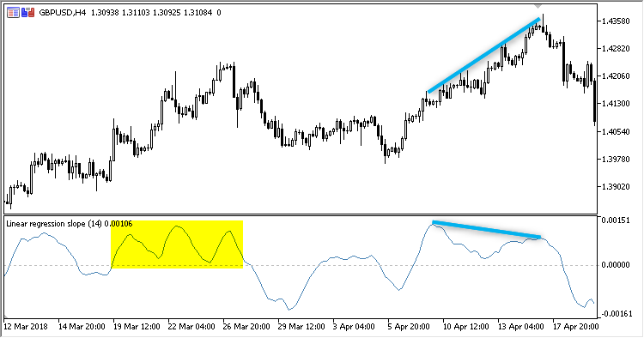Click the 1.42820 price scale label
This screenshot has height=338, width=644.
pyautogui.click(x=616, y=48)
